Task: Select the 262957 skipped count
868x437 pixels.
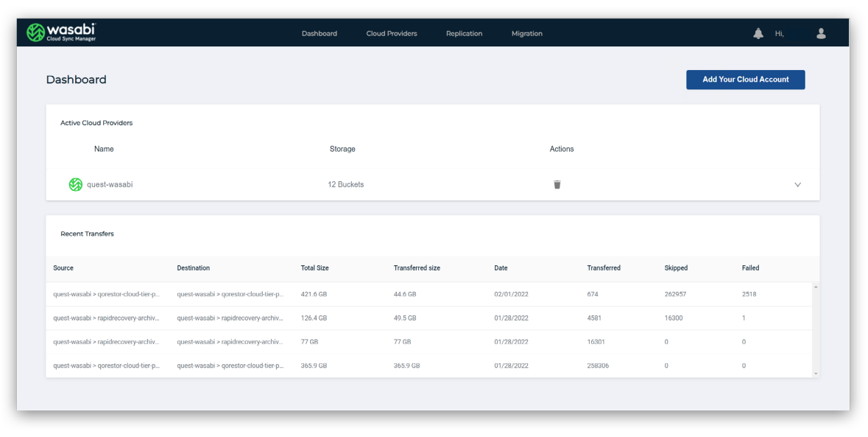Action: click(x=675, y=294)
